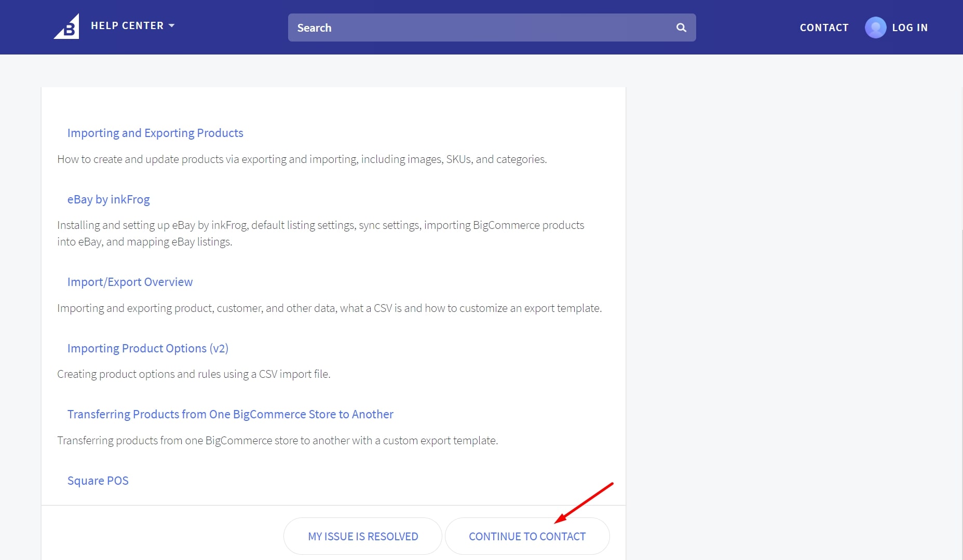Click the eBay inkFrog description paragraph
The width and height of the screenshot is (963, 560).
coord(320,233)
